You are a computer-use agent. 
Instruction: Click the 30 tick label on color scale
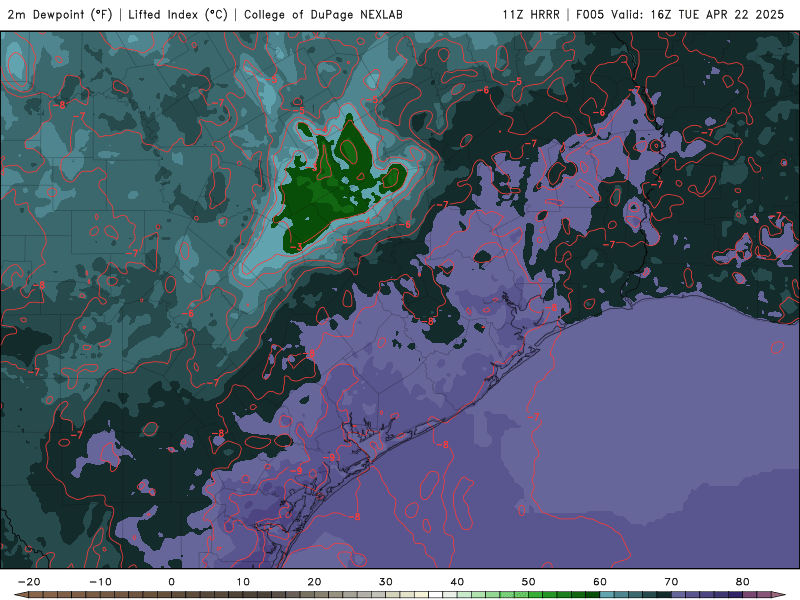tap(386, 582)
